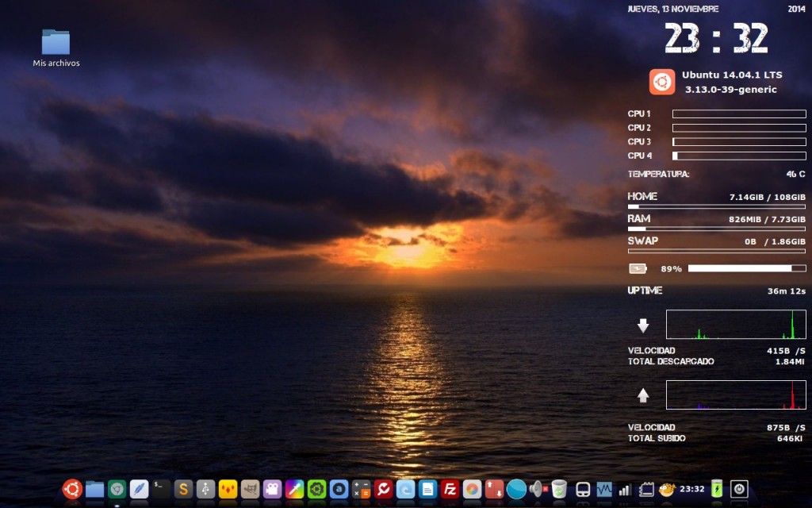Click the orange Ubuntu logo in Conky widget

tap(661, 82)
